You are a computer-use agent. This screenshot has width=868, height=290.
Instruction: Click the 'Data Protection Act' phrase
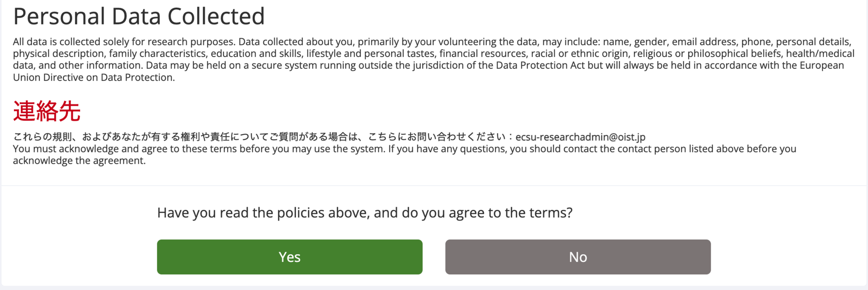point(539,66)
